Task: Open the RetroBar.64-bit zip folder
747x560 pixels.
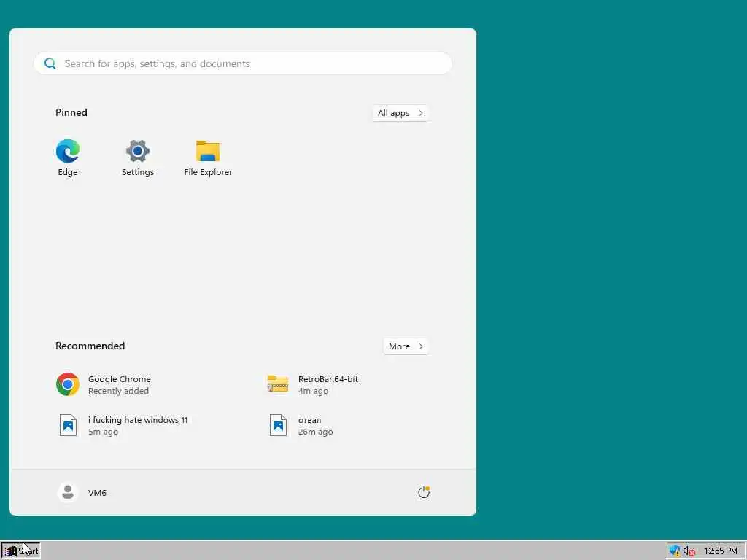Action: (312, 384)
